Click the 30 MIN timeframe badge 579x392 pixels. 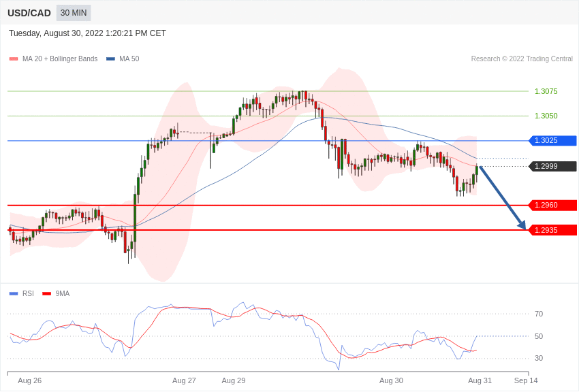click(x=74, y=13)
